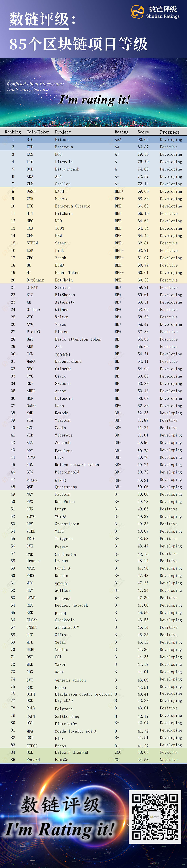Viewport: 187px width, 868px height.
Task: Click the Basic attention token entry
Action: [x=78, y=339]
